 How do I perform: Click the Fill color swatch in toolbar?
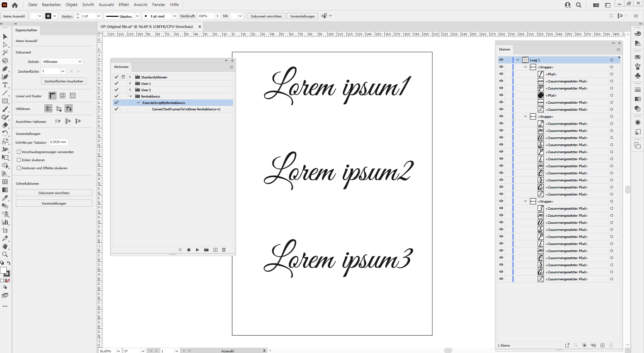tap(3, 270)
